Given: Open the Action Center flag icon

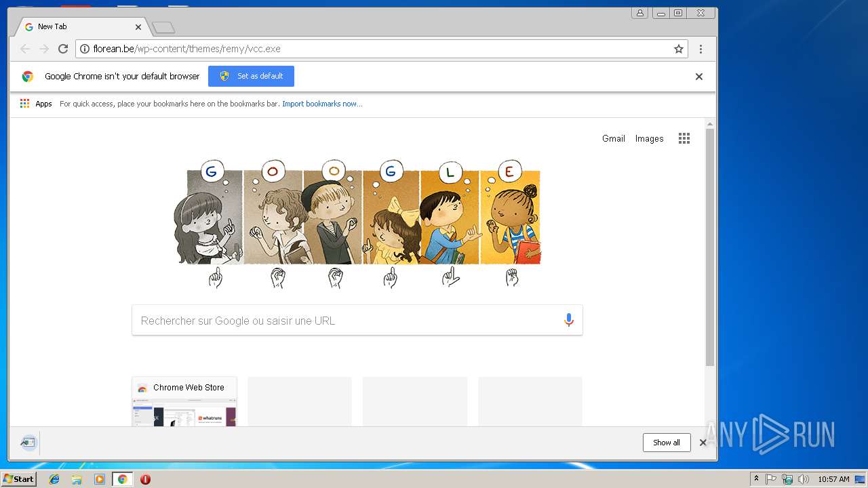Looking at the screenshot, I should click(x=771, y=479).
